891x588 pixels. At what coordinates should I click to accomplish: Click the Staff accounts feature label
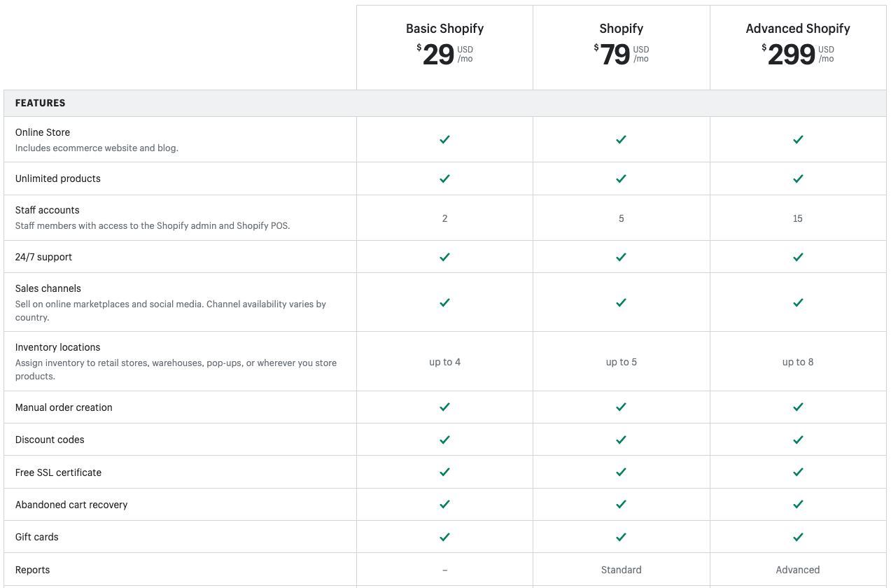coord(48,210)
